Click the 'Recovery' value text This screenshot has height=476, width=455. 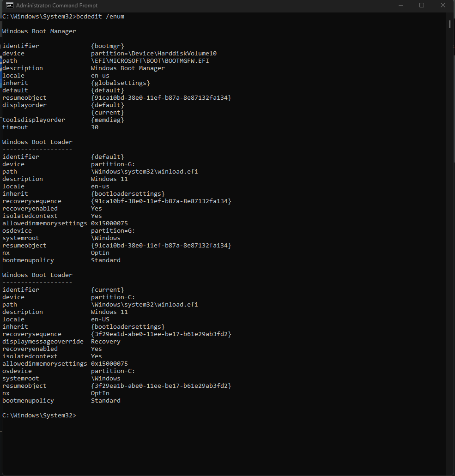click(x=106, y=342)
